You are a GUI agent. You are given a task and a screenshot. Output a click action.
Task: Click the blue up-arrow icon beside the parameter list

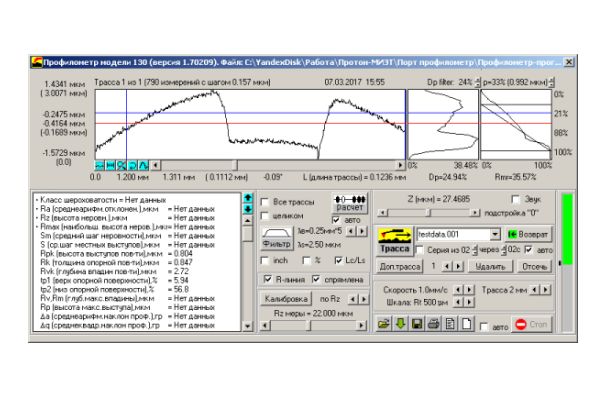[x=248, y=198]
